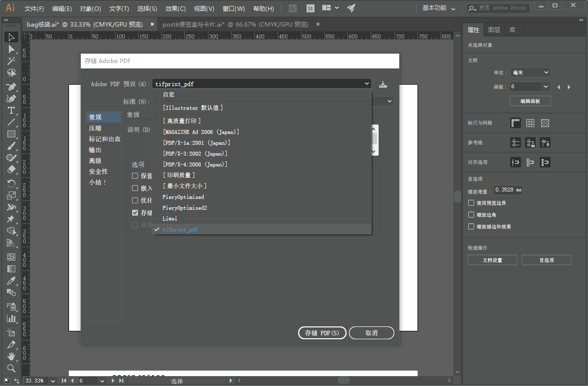Choose the [PDF/X-1a:2001 (Japan)] preset
The height and width of the screenshot is (386, 588).
(x=262, y=143)
